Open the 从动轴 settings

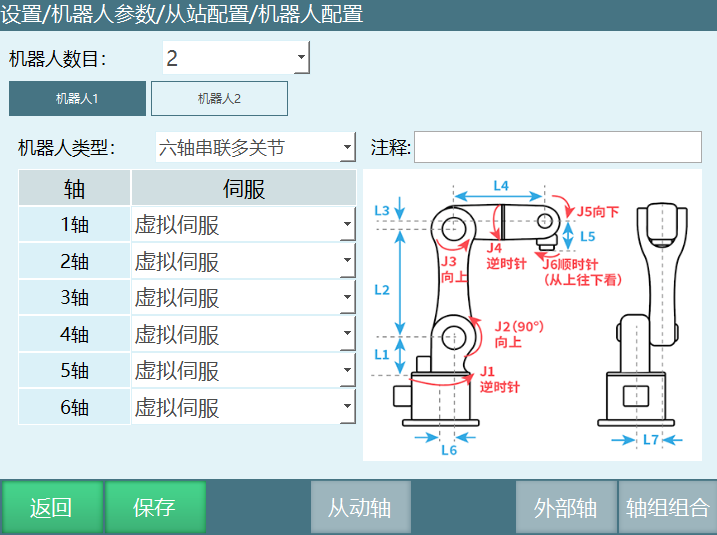(360, 507)
